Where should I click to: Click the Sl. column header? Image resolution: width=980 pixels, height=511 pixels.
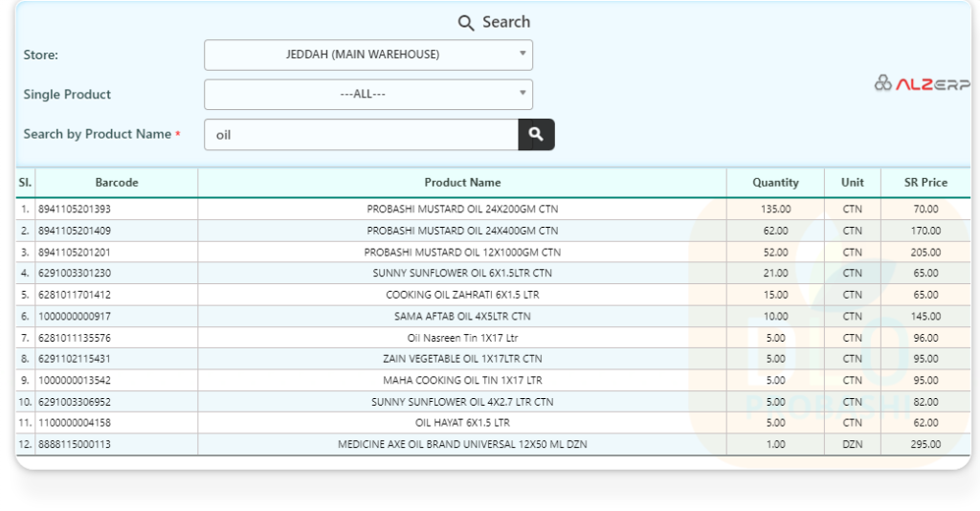pyautogui.click(x=25, y=183)
